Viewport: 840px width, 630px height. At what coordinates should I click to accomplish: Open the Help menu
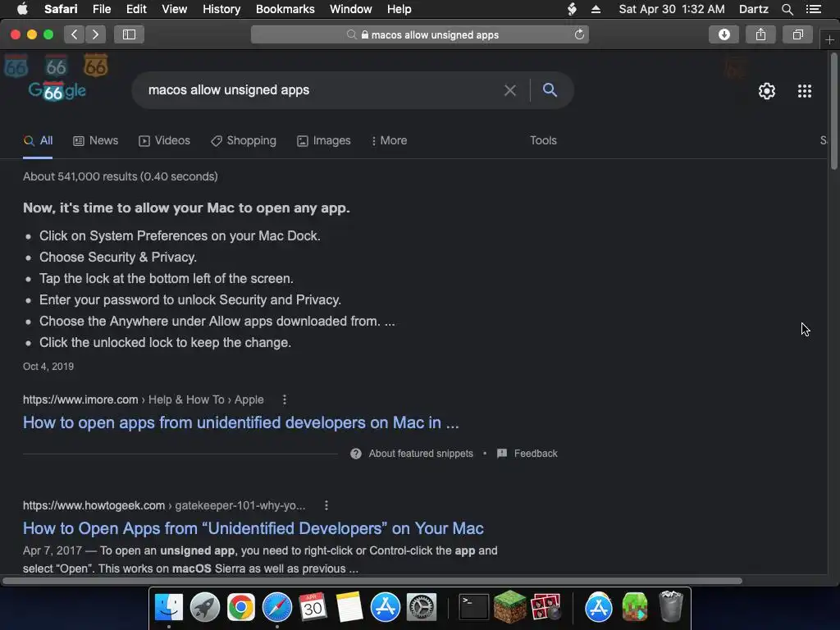coord(399,9)
